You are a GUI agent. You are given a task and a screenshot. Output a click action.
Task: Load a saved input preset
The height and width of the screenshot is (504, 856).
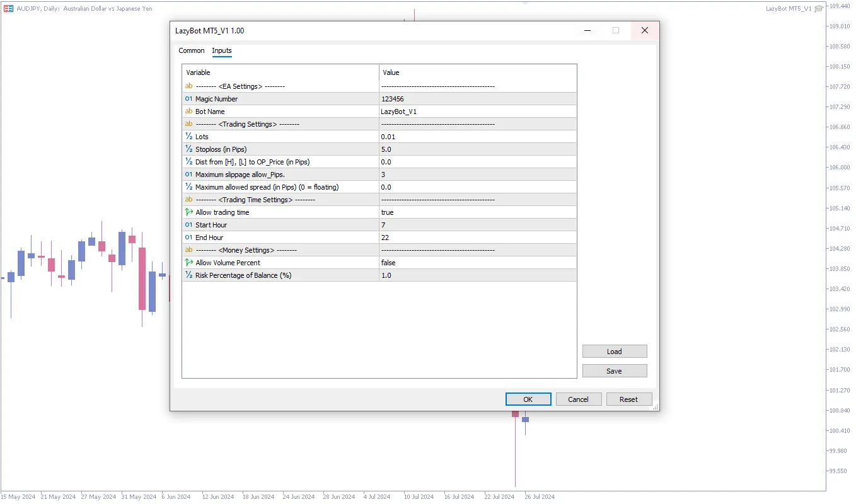click(x=615, y=352)
